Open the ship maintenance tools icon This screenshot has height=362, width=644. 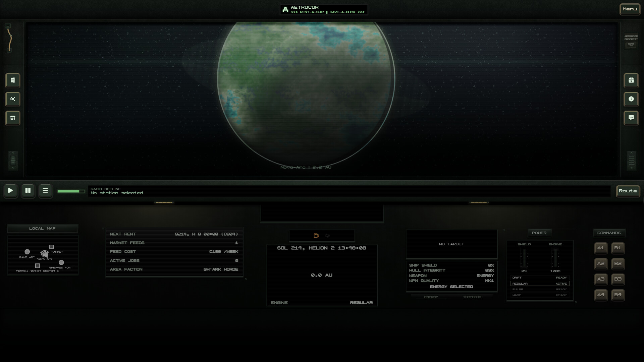point(13,99)
